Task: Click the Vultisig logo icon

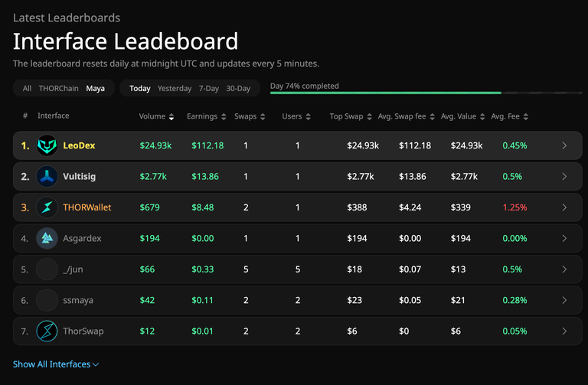Action: pyautogui.click(x=47, y=177)
